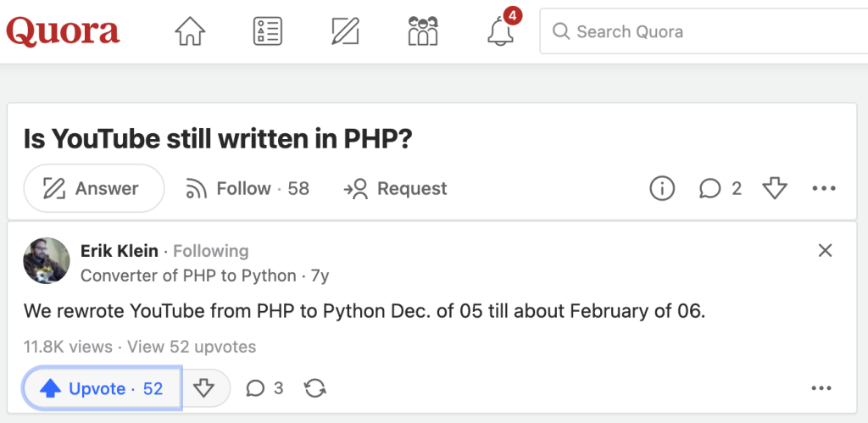This screenshot has height=423, width=868.
Task: Click Request to ask for answers
Action: pos(395,188)
